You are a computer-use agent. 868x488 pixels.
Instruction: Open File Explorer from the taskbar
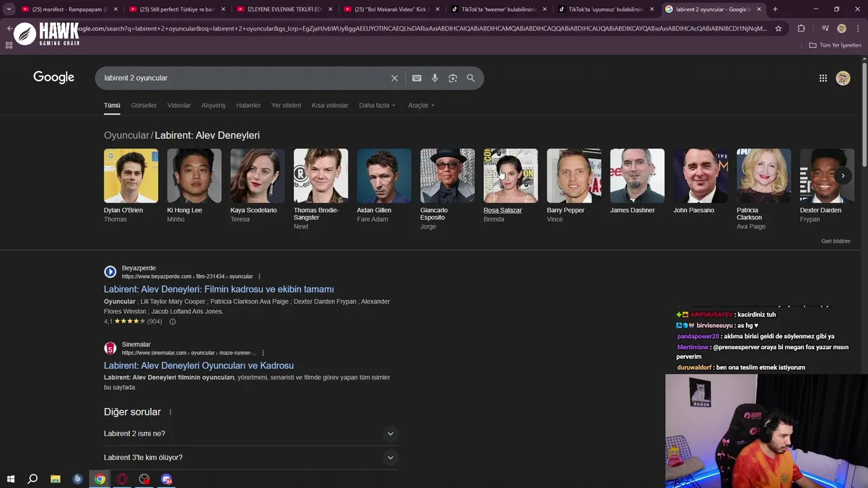point(56,479)
